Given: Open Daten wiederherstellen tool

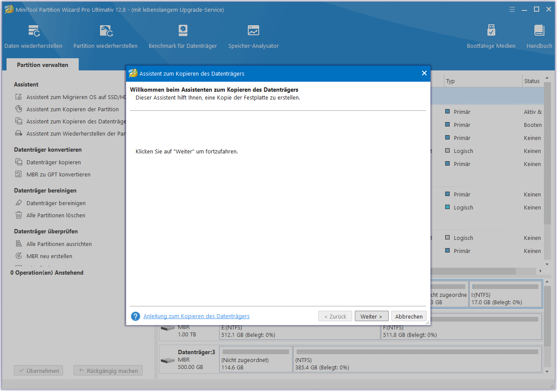Looking at the screenshot, I should 33,37.
